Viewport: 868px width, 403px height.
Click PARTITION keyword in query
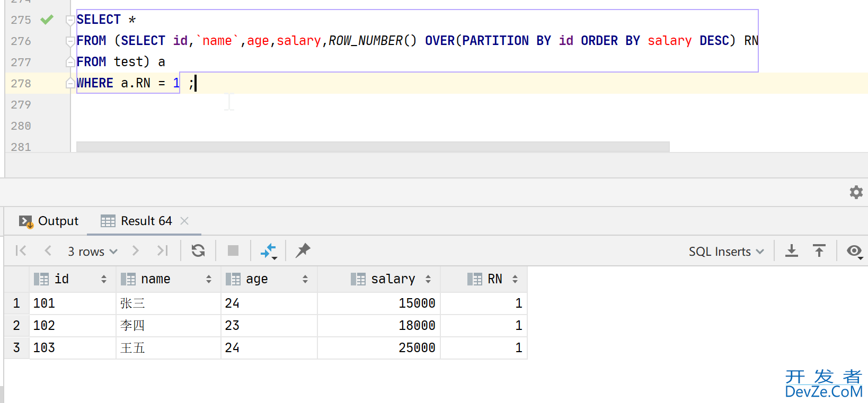coord(495,41)
